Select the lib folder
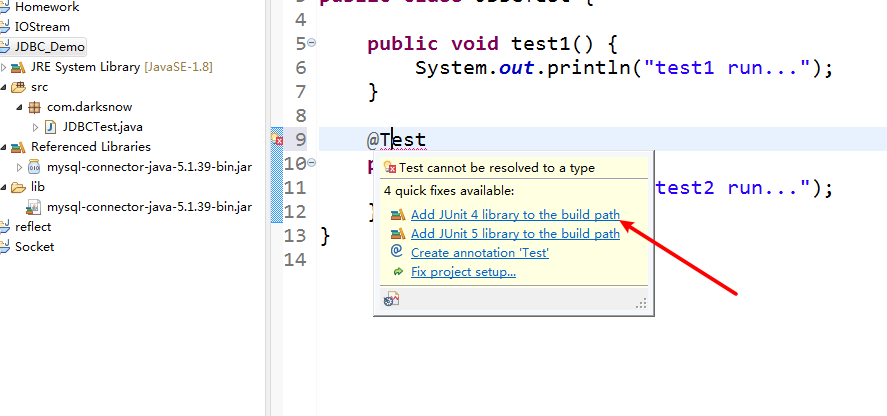The height and width of the screenshot is (416, 887). pos(38,187)
